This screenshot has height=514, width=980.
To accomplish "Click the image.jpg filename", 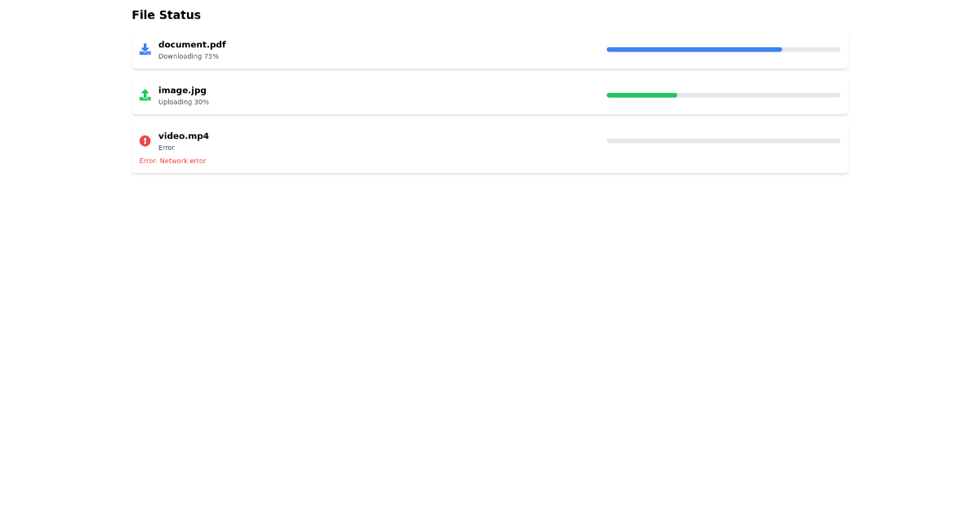I will point(182,90).
